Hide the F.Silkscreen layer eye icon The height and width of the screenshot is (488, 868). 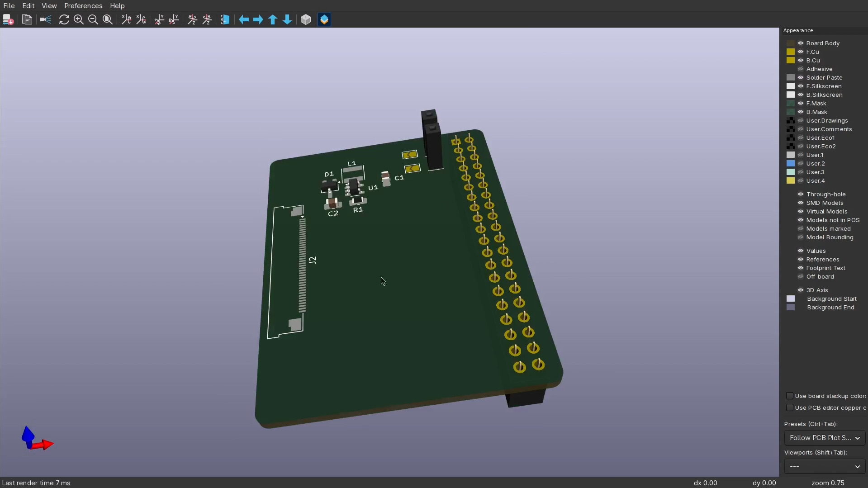[x=801, y=86]
